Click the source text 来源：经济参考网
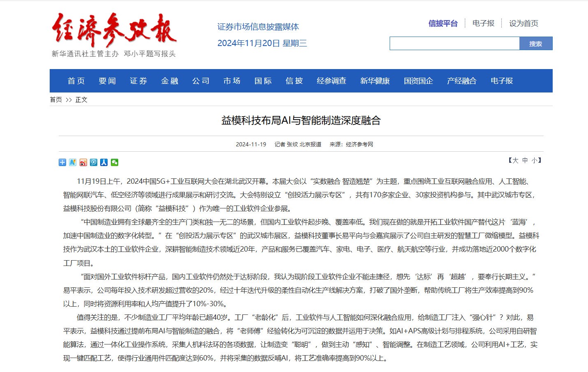The image size is (588, 372). click(351, 144)
